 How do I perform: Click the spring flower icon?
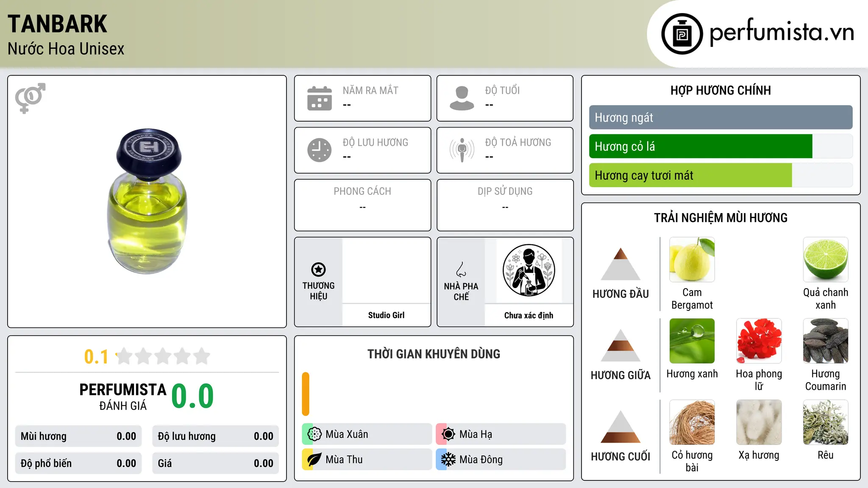coord(314,434)
